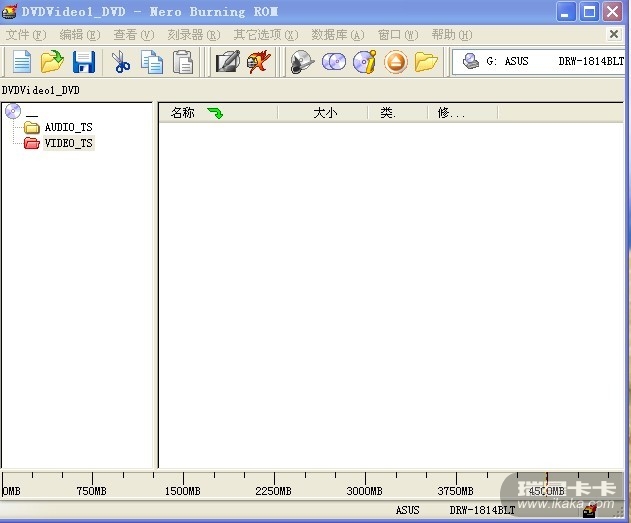Open the file browser folder icon
Viewport: 631px width, 523px height.
pyautogui.click(x=426, y=62)
